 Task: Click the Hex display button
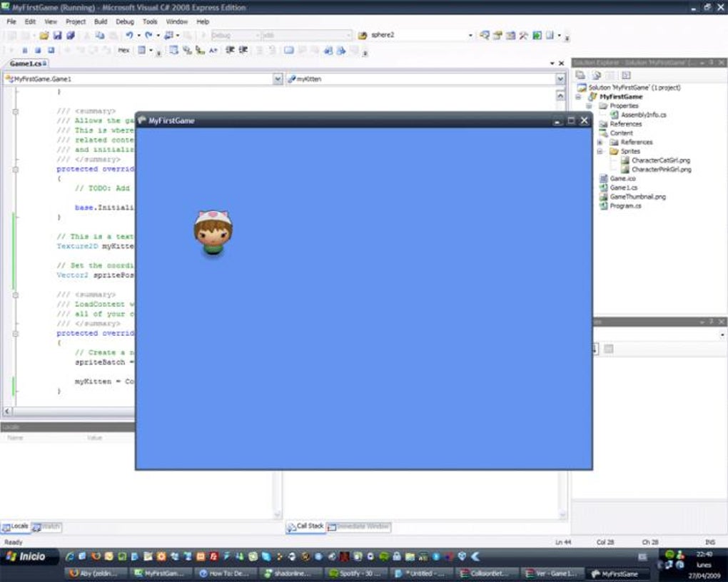[x=123, y=50]
